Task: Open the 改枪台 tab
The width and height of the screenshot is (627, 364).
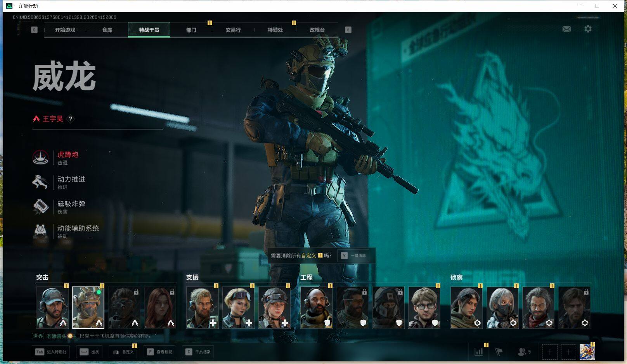Action: 317,30
